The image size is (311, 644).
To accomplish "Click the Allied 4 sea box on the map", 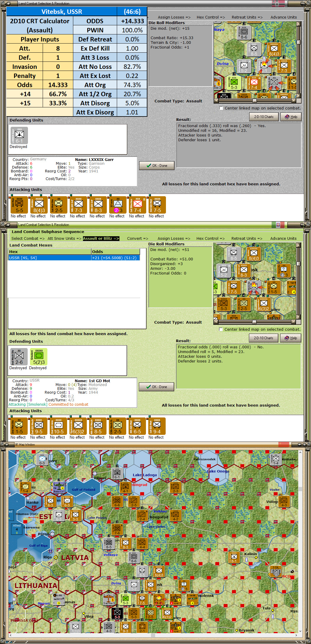I will [17, 529].
